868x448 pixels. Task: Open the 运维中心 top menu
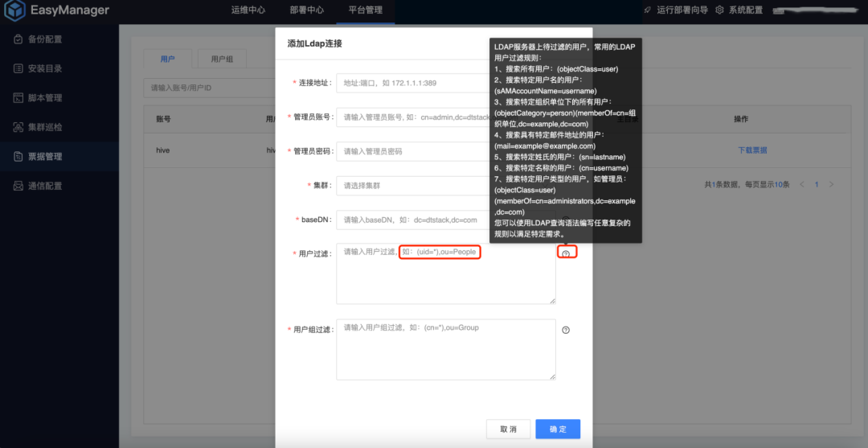[x=248, y=10]
